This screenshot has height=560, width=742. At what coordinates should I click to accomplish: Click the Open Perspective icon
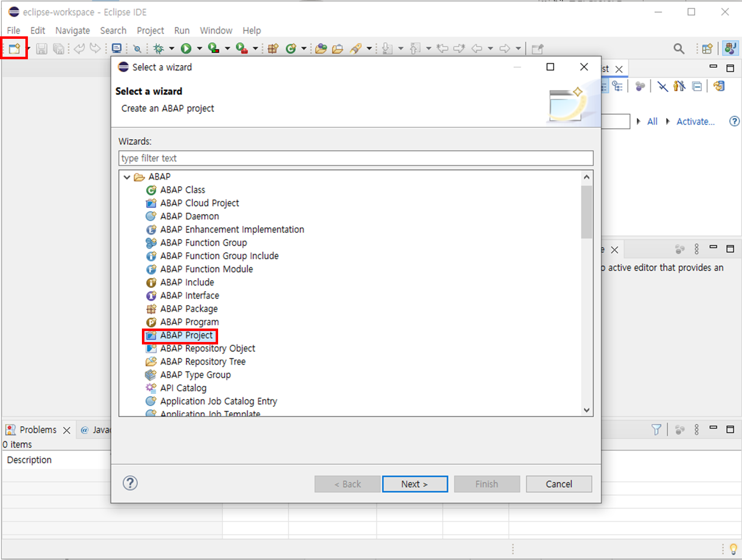pos(707,48)
